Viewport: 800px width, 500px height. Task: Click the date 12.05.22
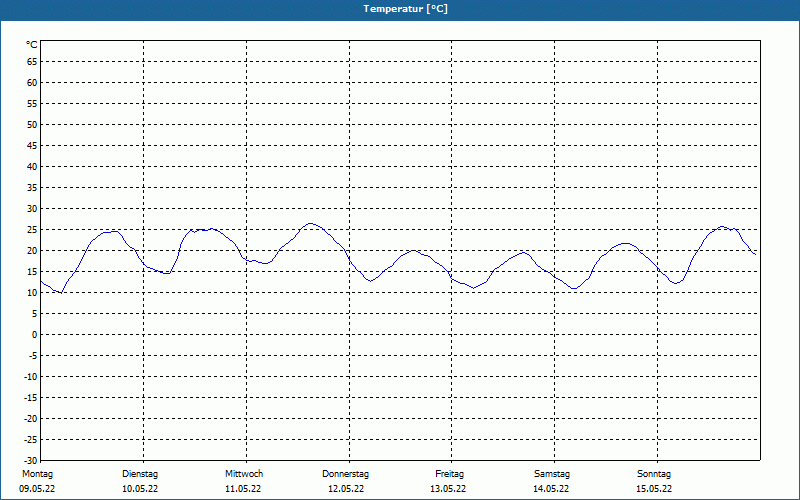[346, 489]
